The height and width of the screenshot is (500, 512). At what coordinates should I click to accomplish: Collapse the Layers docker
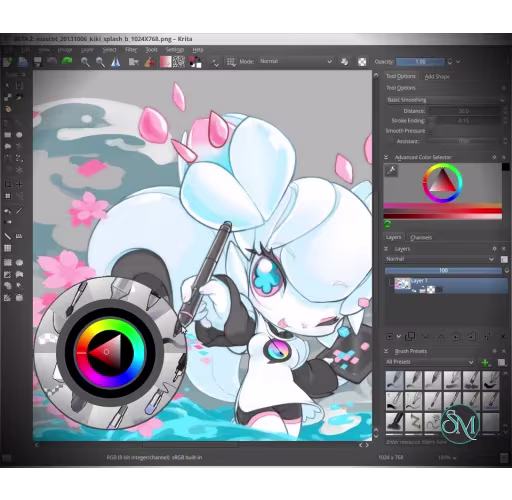(x=386, y=249)
